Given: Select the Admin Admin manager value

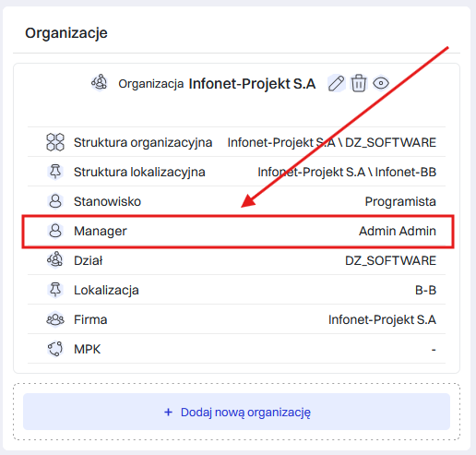Looking at the screenshot, I should (x=398, y=231).
